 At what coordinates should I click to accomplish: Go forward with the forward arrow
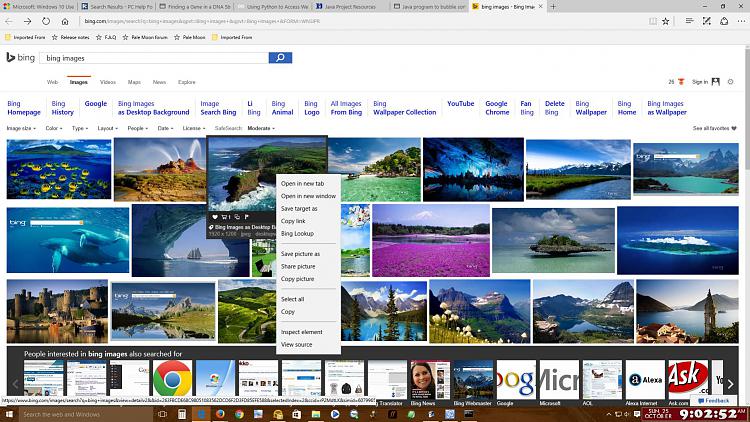click(x=27, y=21)
